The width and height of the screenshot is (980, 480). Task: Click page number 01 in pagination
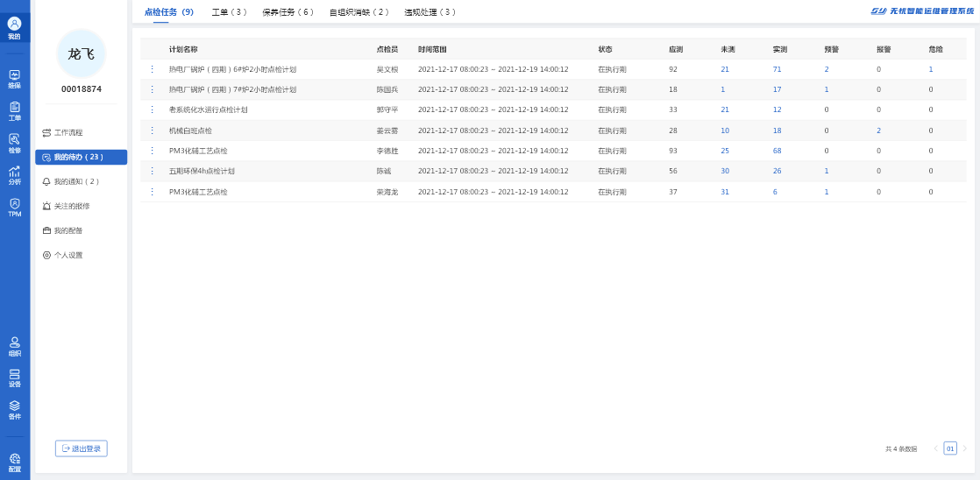[949, 448]
